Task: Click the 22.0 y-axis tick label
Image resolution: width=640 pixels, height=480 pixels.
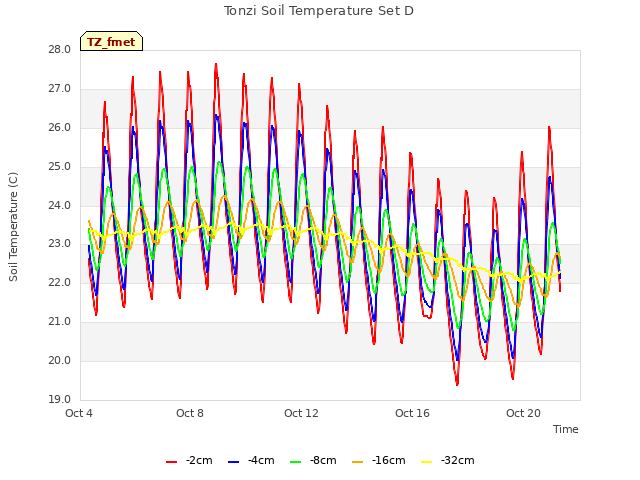Action: coord(60,282)
